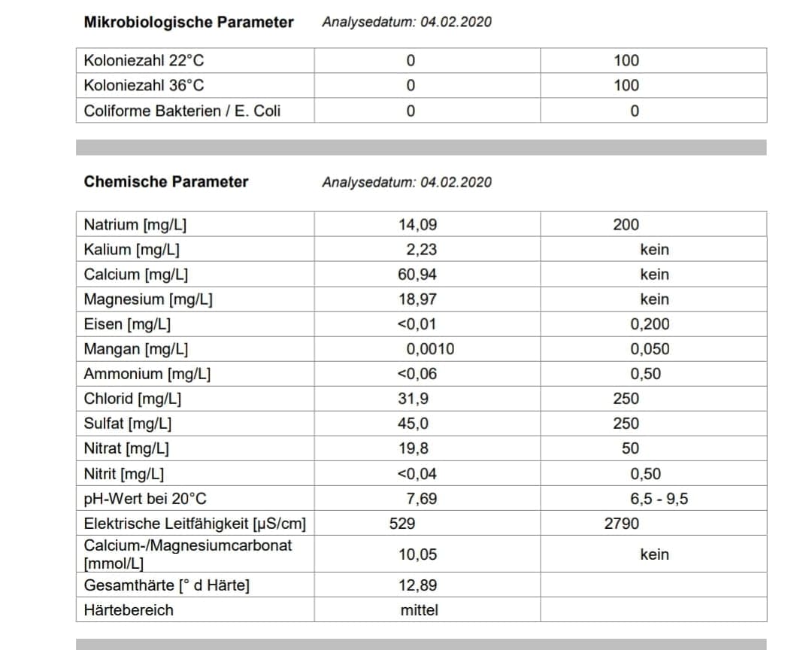
Task: Select the Koloniezahl 22°C row label
Action: tap(144, 61)
